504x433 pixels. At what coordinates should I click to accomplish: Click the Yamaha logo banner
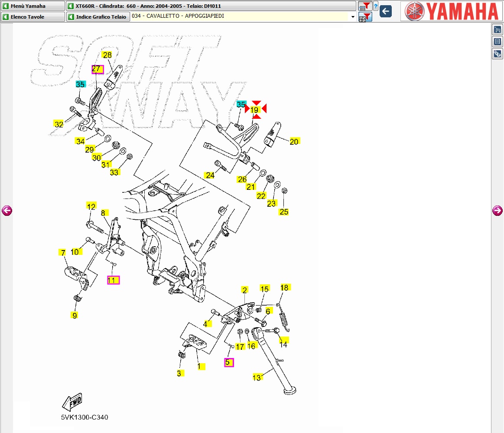tap(450, 11)
